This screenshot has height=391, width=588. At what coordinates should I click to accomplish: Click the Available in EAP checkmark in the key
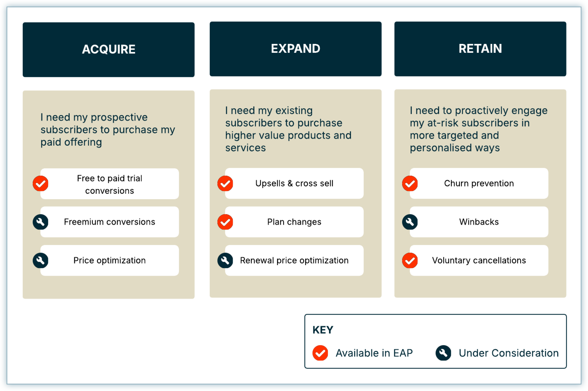pos(320,353)
